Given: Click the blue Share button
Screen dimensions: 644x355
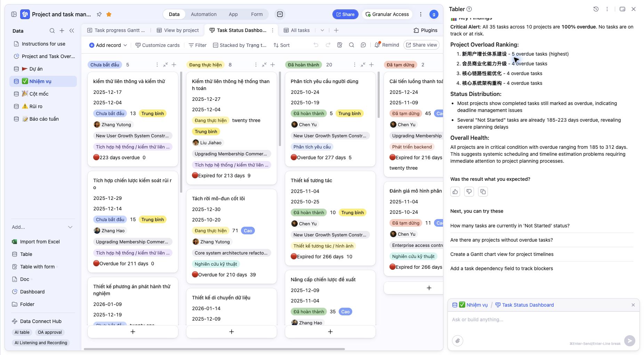Looking at the screenshot, I should pos(345,14).
